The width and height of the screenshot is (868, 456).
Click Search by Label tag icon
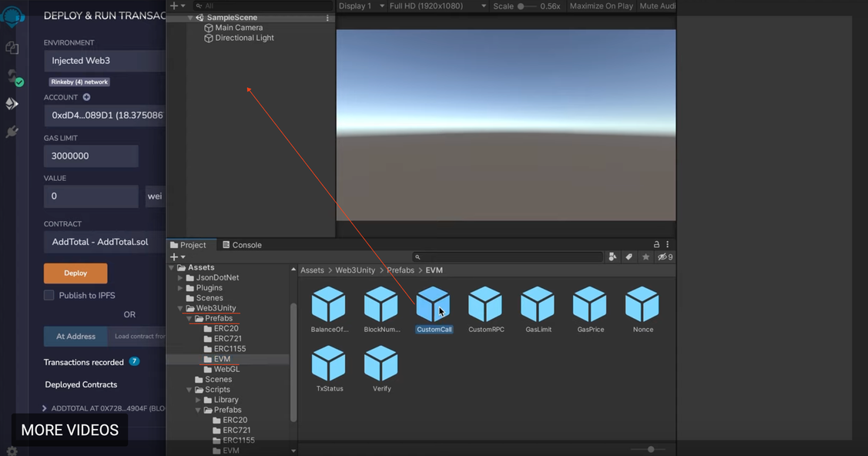point(628,256)
